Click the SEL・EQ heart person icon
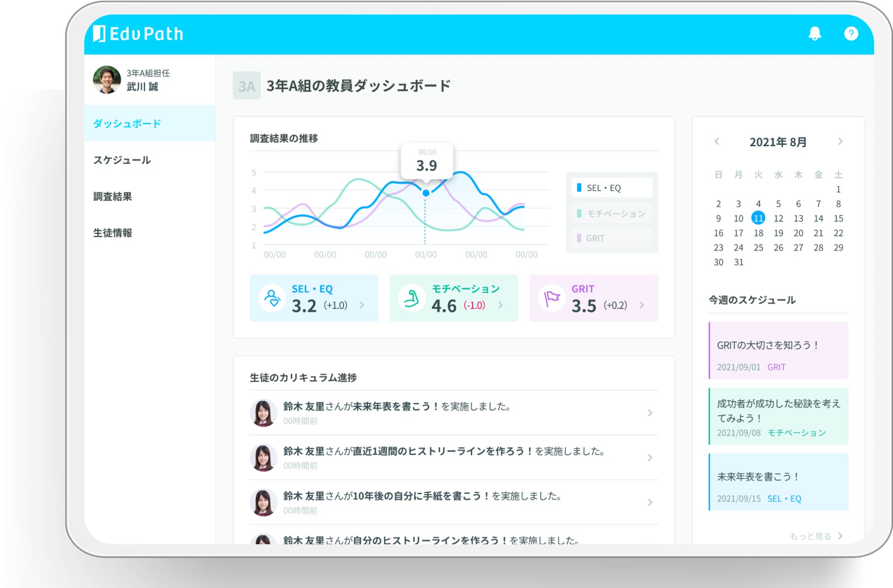 pos(272,298)
